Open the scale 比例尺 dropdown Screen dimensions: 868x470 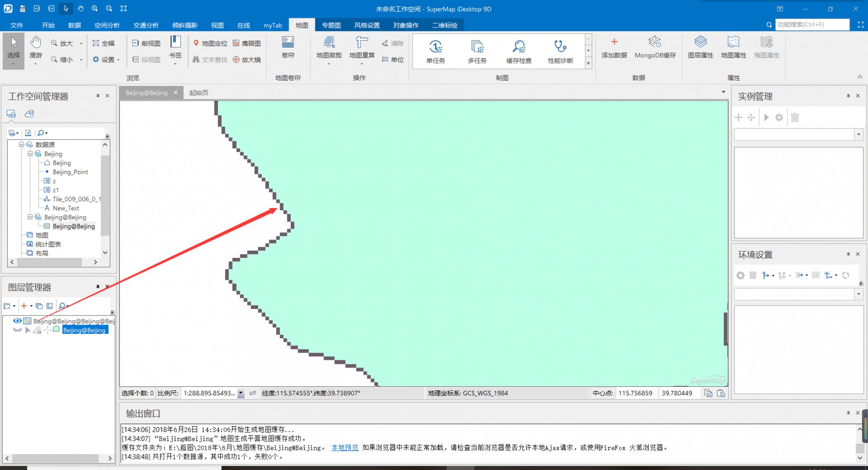(x=241, y=393)
